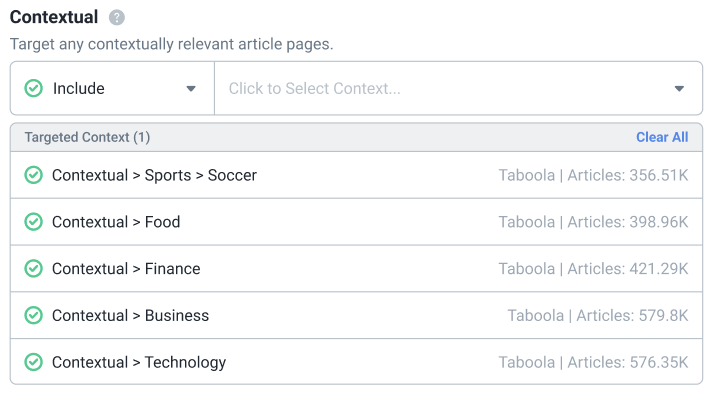The width and height of the screenshot is (716, 400).
Task: Expand the context selector caret at right
Action: pos(679,89)
